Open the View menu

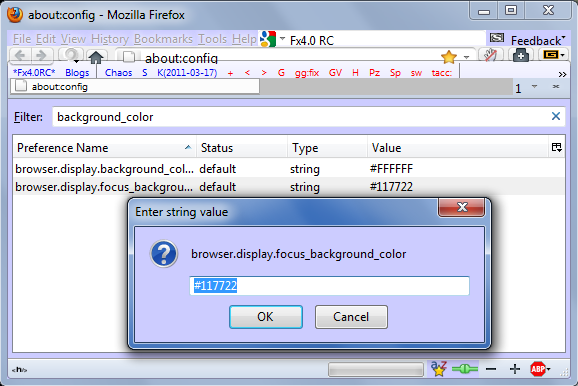click(73, 39)
